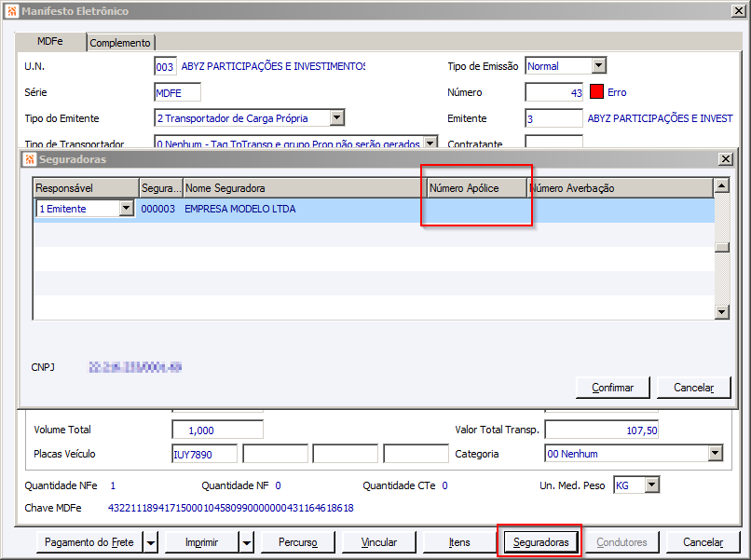Click the Itens button
The image size is (751, 560).
click(x=459, y=542)
